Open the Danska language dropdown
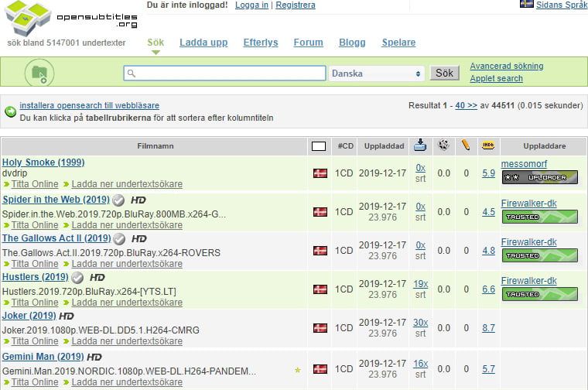This screenshot has width=588, height=390. 377,74
